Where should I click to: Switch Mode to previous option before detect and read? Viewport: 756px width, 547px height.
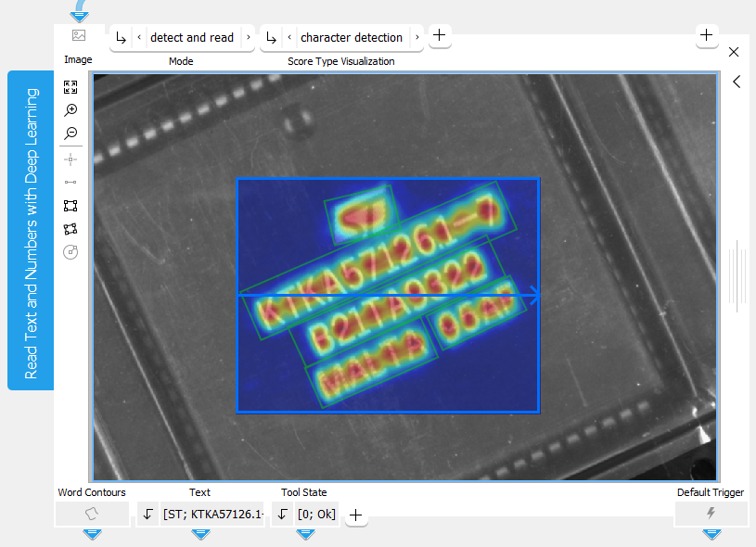coord(139,38)
